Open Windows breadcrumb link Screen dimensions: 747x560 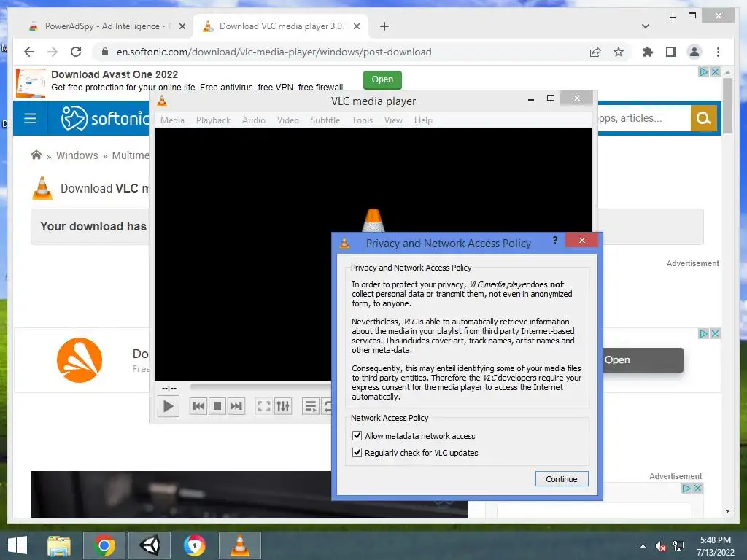(77, 155)
